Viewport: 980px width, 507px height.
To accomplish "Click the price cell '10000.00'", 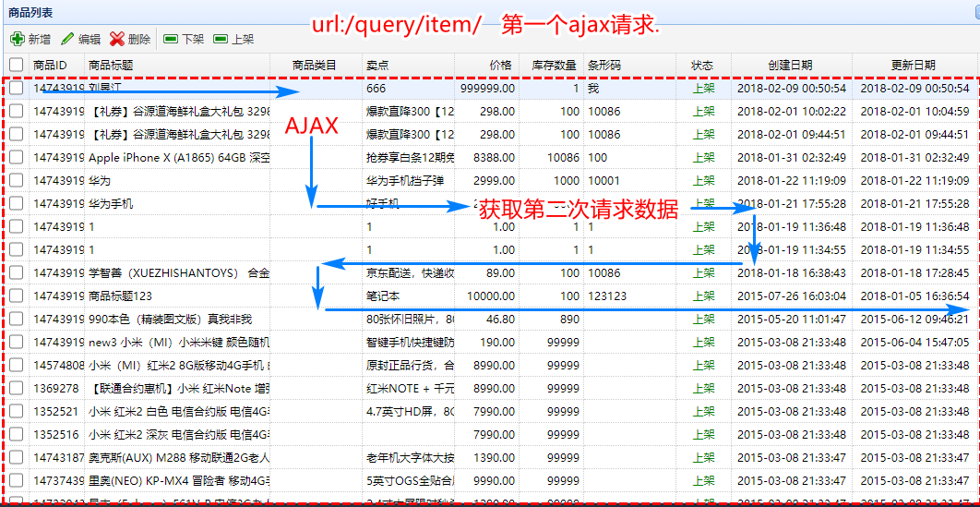I will 491,296.
